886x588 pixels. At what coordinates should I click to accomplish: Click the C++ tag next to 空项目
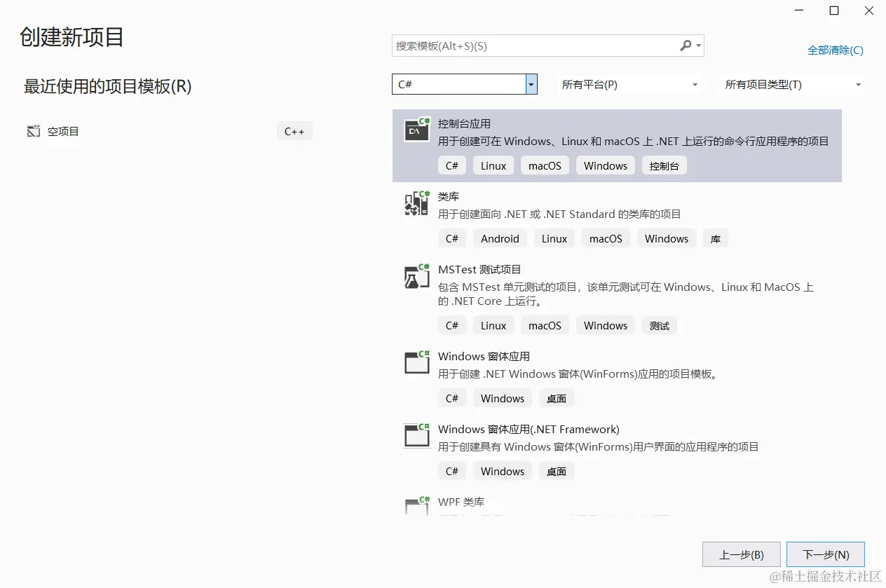pyautogui.click(x=294, y=131)
